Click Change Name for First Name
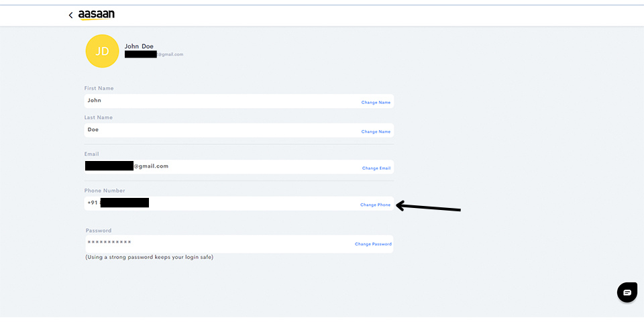 pyautogui.click(x=376, y=103)
